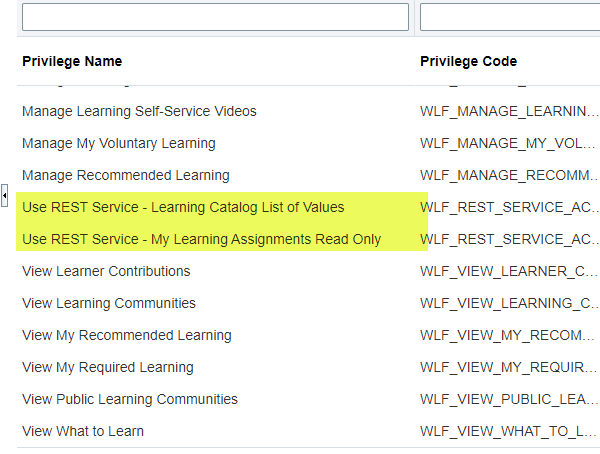Sort by the Privilege Name column header
The width and height of the screenshot is (600, 454).
click(72, 61)
